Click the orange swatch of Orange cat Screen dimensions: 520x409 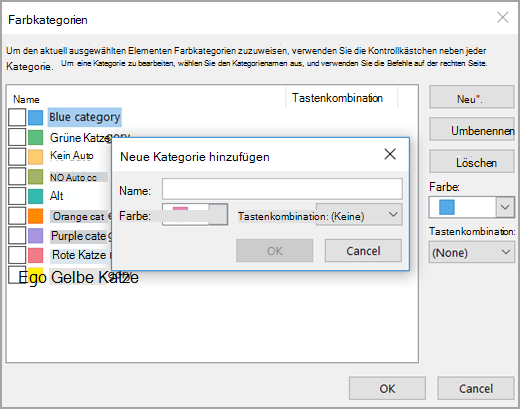click(36, 216)
